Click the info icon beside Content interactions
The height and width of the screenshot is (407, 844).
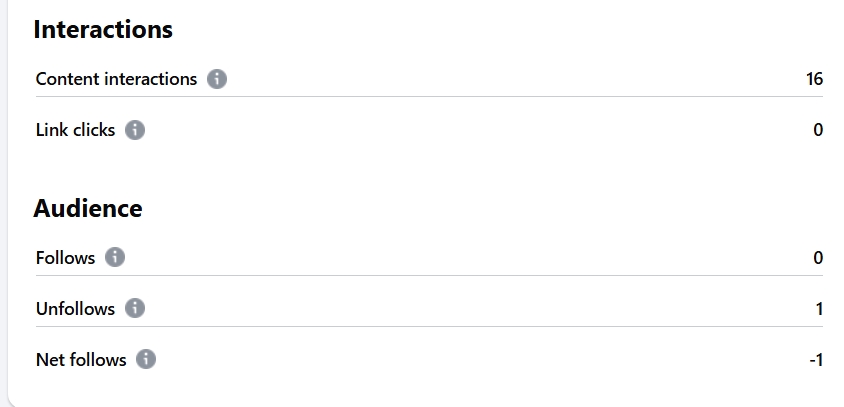217,79
